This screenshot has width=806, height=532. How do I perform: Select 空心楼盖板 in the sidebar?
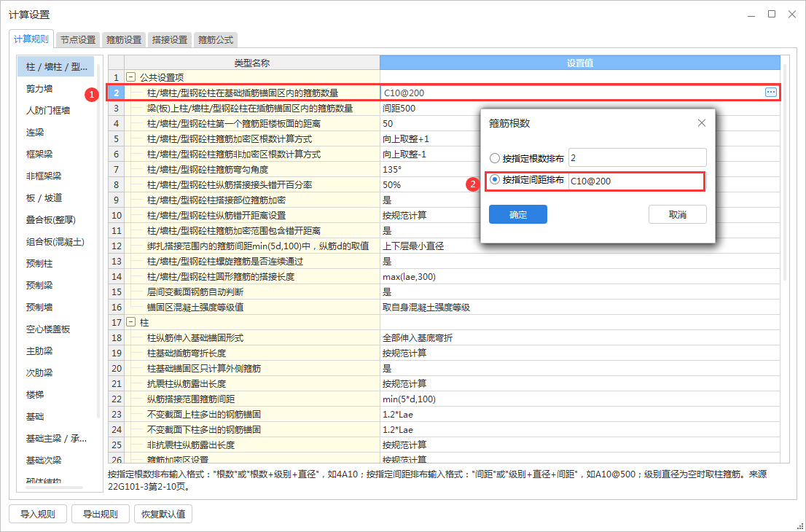pyautogui.click(x=48, y=329)
